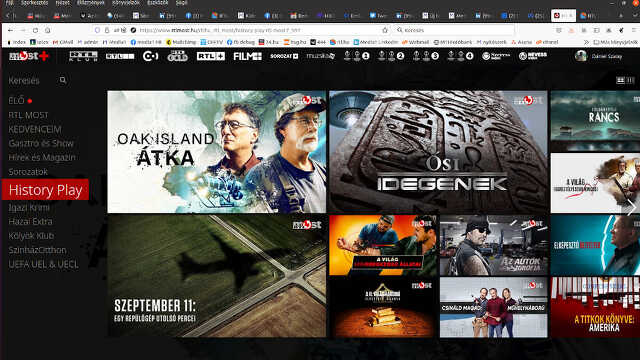Open the browser hamburger menu
Screen dimensions: 640x360
pos(634,30)
